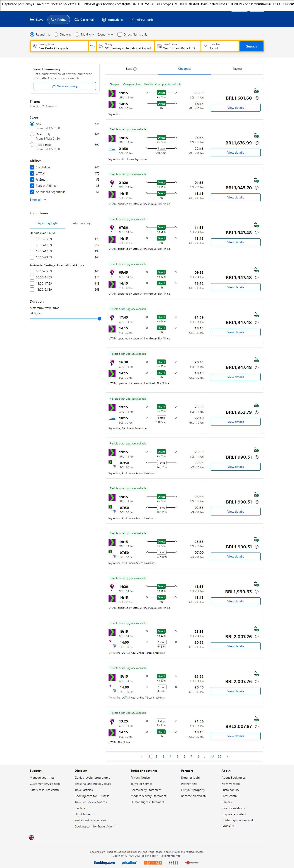Enable the Direct flights only checkbox

point(120,34)
